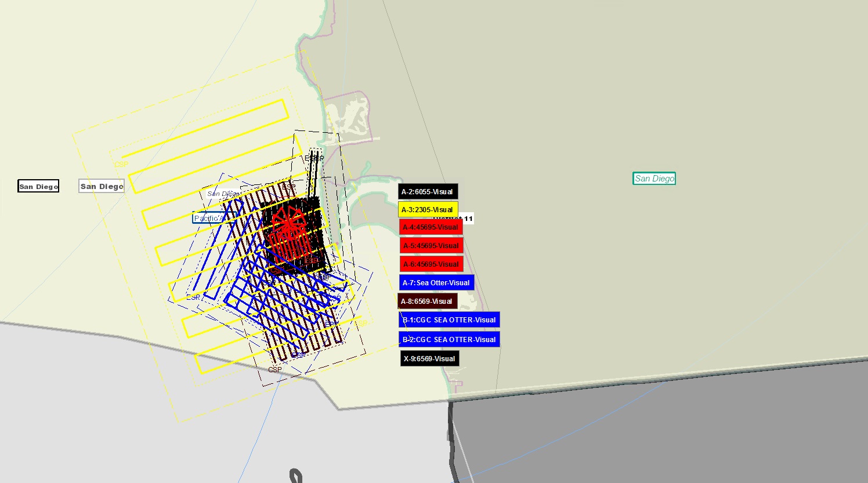Select the A-2:6055-Visual sortie label
868x483 pixels.
[x=429, y=191]
